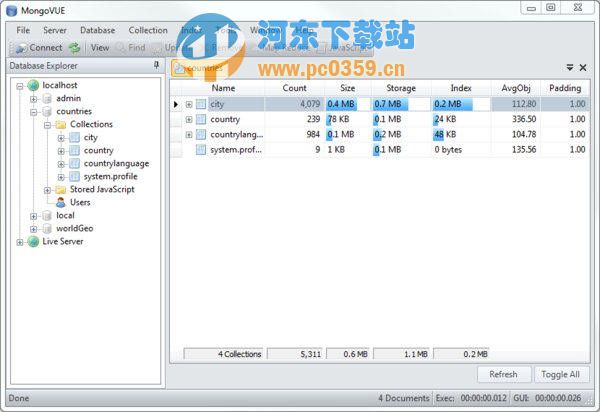Click the green refresh icon beside Connect

pos(74,48)
